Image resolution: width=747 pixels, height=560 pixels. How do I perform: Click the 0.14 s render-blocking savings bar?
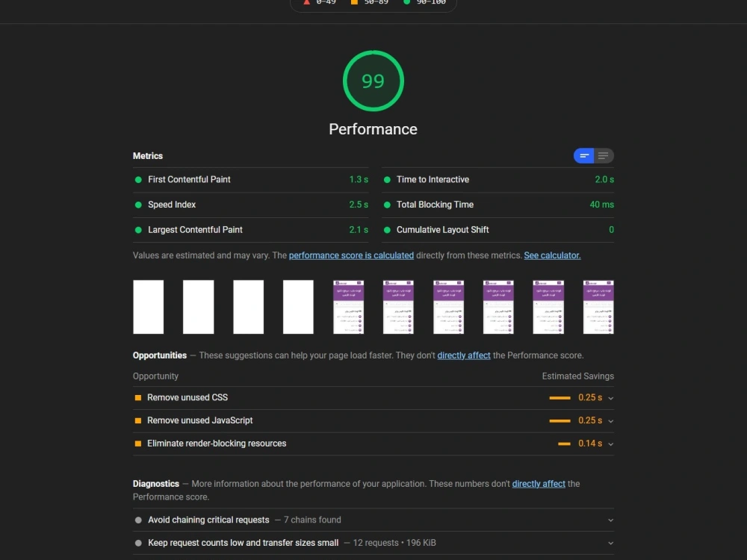click(564, 444)
